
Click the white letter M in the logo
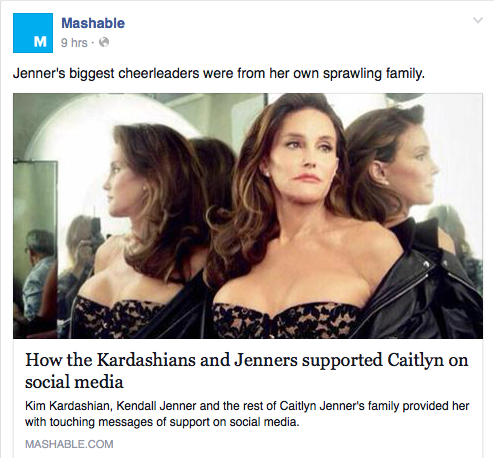[40, 42]
